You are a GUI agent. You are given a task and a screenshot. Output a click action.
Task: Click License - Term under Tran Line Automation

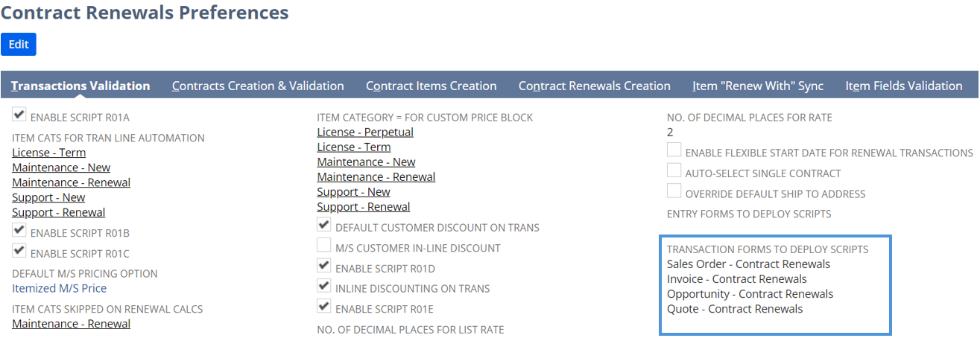click(x=48, y=153)
